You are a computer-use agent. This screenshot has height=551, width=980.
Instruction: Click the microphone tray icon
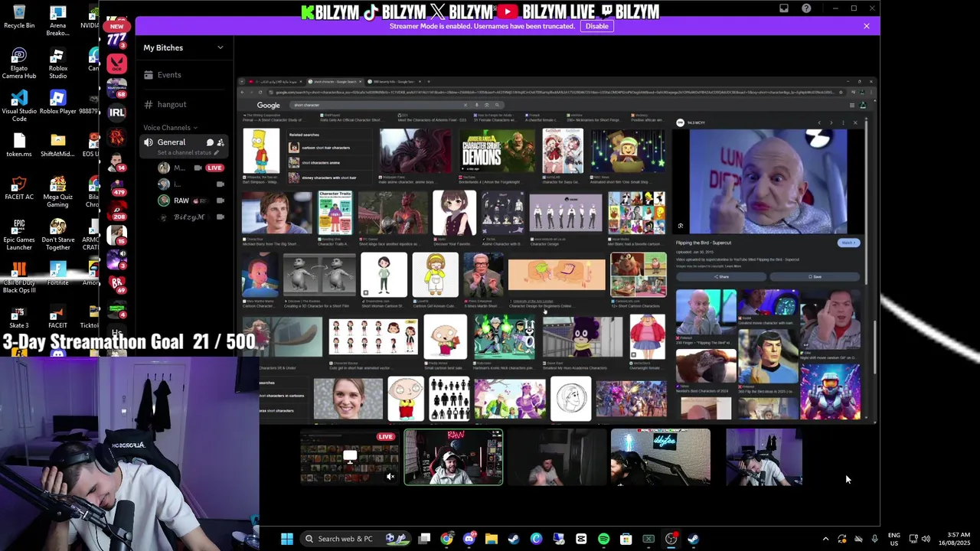point(874,539)
